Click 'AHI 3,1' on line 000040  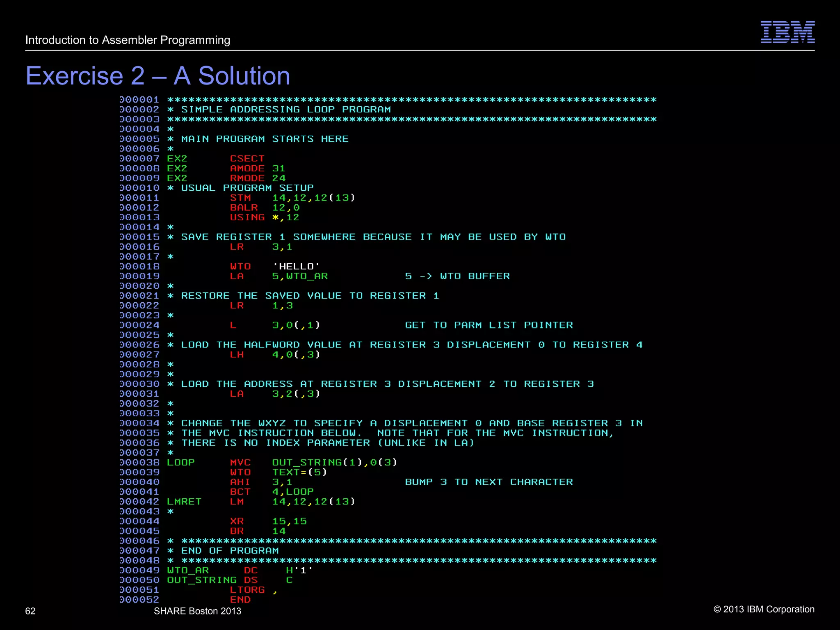coord(261,482)
